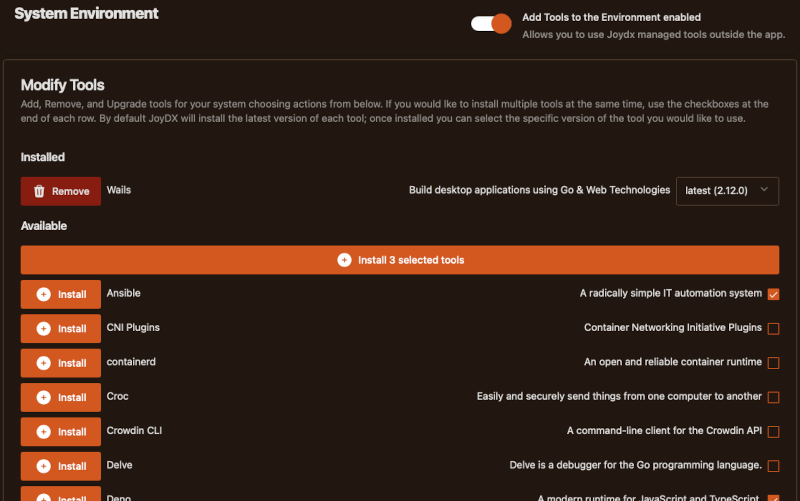Viewport: 800px width, 501px height.
Task: Click the Install button label for Croc
Action: pos(72,397)
